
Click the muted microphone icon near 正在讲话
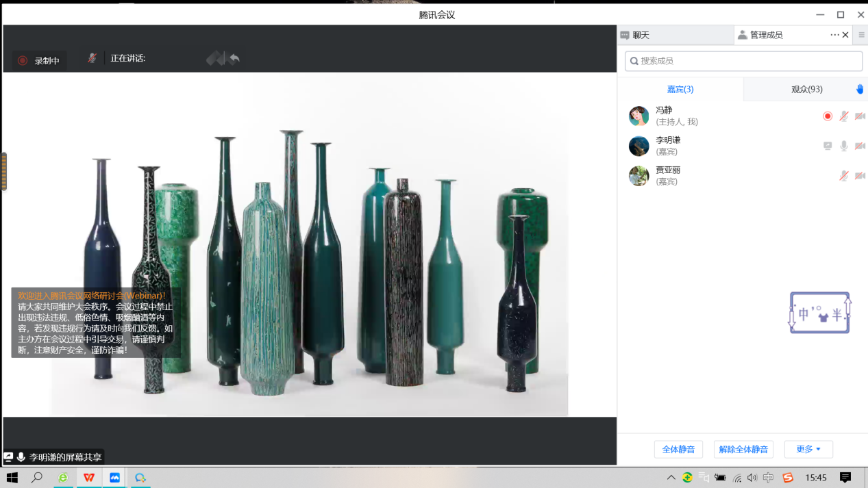tap(92, 59)
